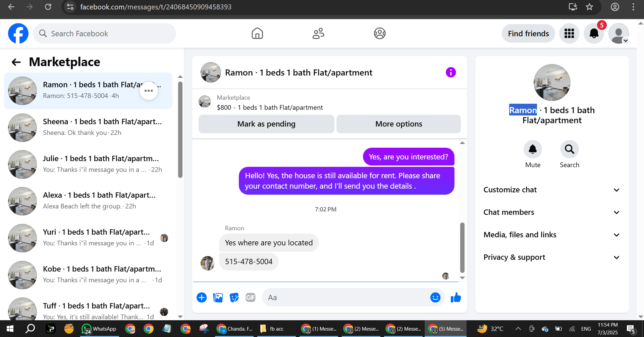Open the Groups icon in top navigation
Screen dimensions: 644x337
coord(380,33)
